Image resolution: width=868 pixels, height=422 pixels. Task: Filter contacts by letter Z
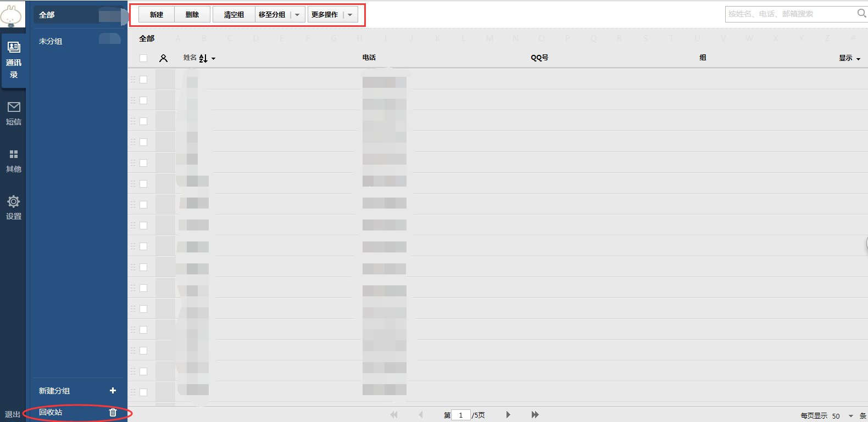tap(827, 38)
